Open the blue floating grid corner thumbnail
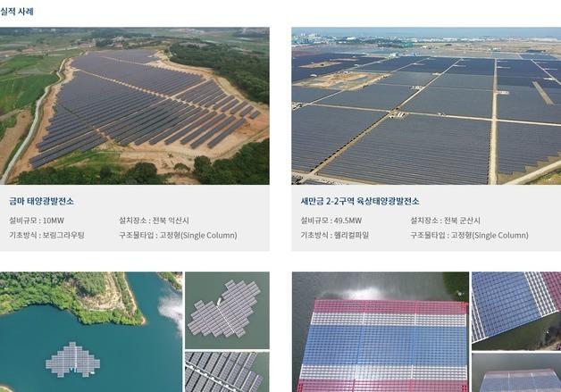Viewport: 561px width, 392px height. [516, 311]
